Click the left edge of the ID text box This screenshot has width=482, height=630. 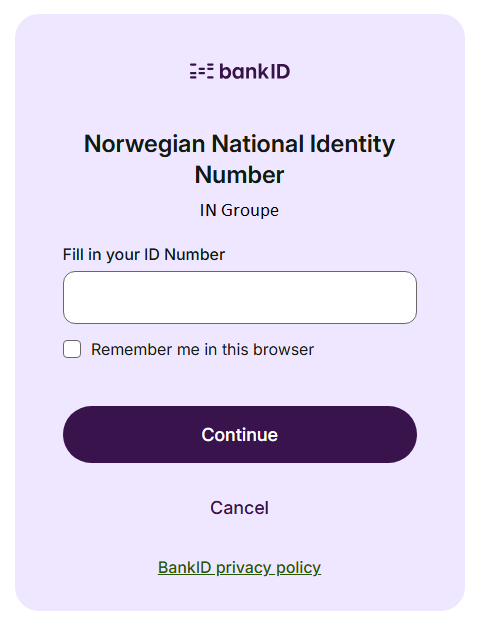(x=69, y=297)
